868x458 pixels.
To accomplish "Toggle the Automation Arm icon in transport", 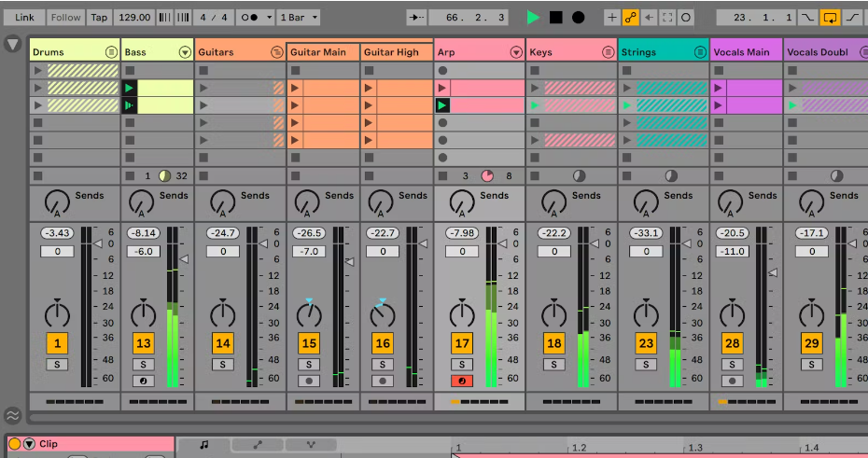I will coord(630,18).
